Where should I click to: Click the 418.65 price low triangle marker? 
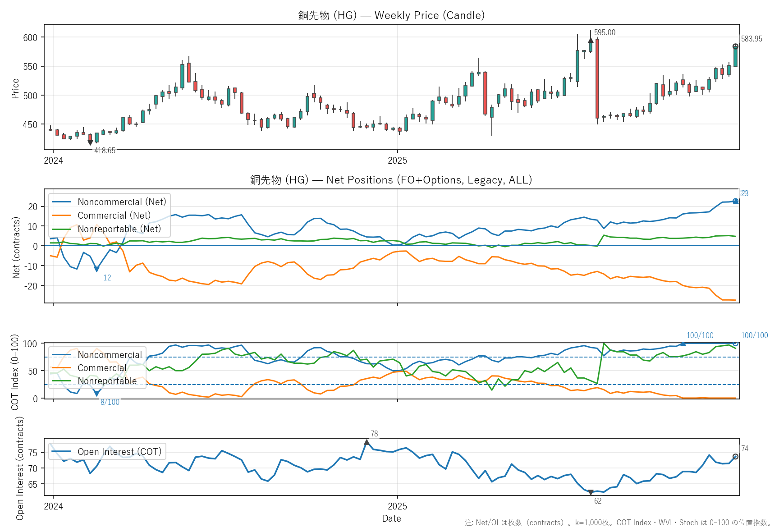pos(90,142)
